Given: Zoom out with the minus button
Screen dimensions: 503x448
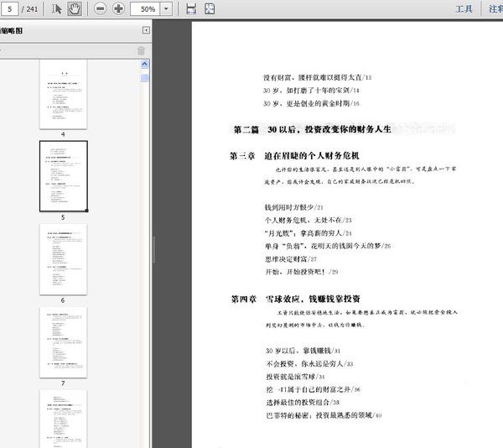Looking at the screenshot, I should click(101, 8).
